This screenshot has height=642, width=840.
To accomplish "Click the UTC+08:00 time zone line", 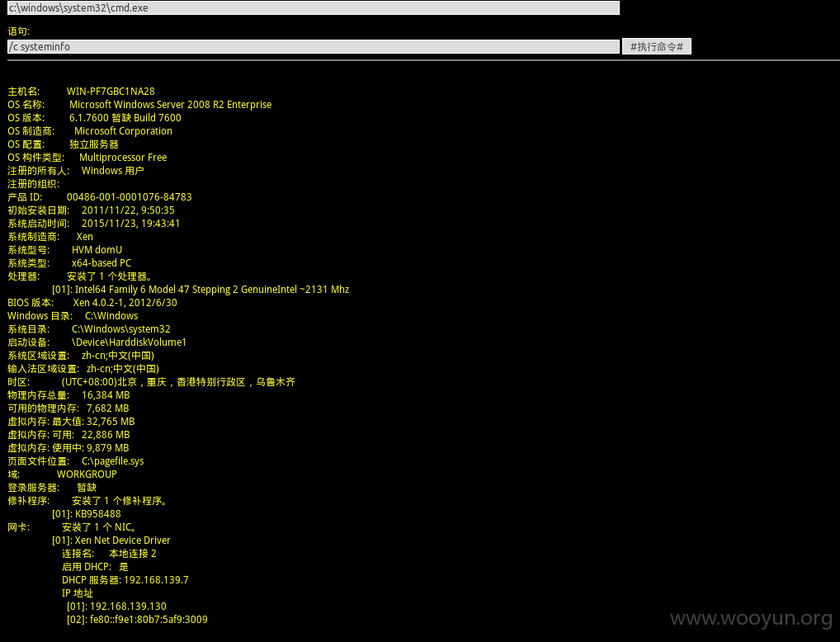I will (178, 382).
